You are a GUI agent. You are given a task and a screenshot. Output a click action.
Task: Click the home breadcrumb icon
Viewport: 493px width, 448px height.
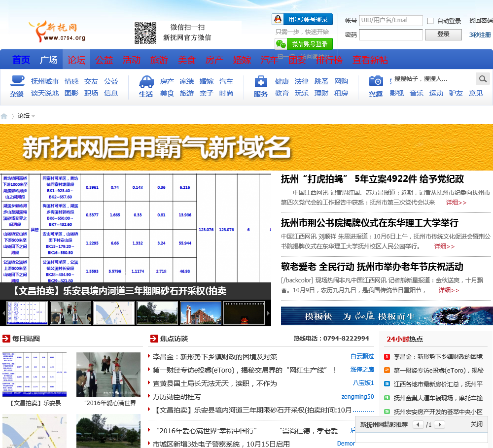point(4,116)
